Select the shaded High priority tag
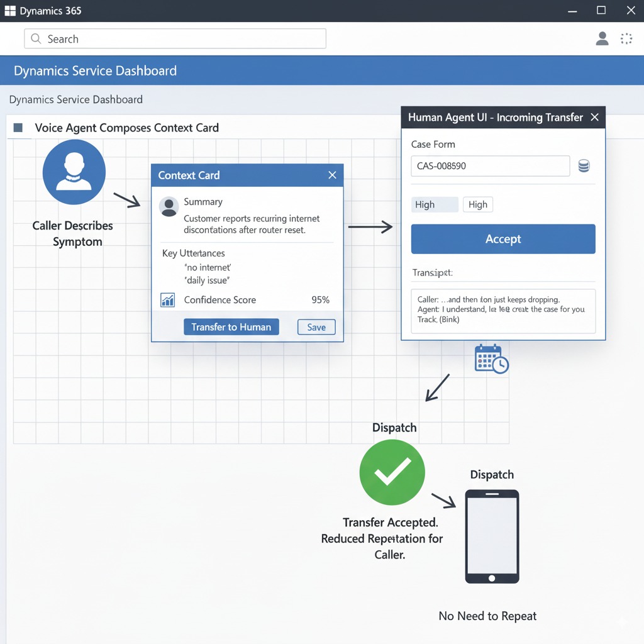This screenshot has width=644, height=644. [435, 204]
